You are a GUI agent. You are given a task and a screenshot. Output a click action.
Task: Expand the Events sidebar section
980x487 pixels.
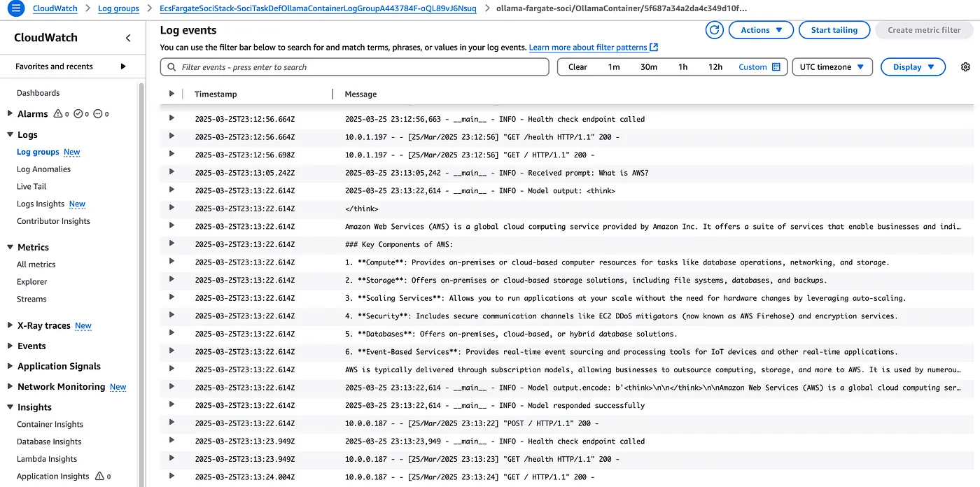(10, 346)
